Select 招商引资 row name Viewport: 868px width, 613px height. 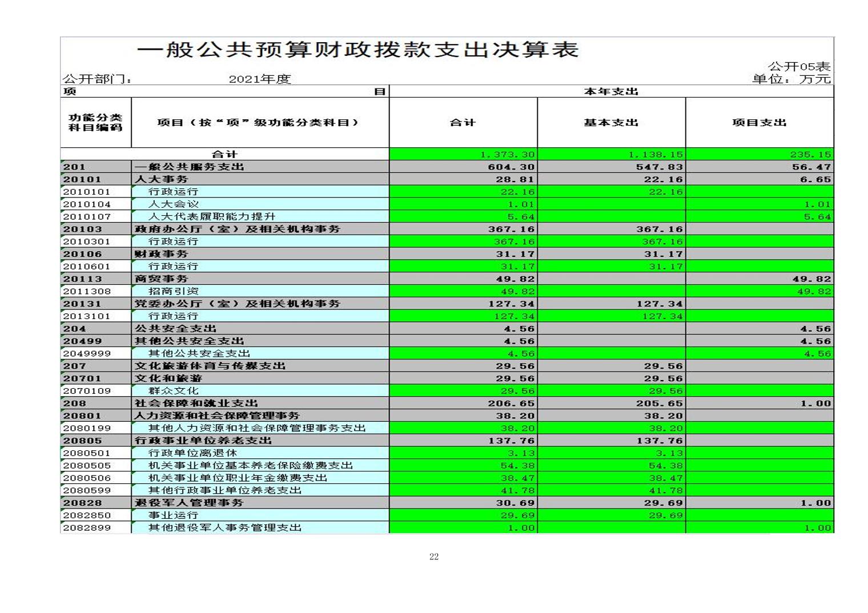point(173,291)
